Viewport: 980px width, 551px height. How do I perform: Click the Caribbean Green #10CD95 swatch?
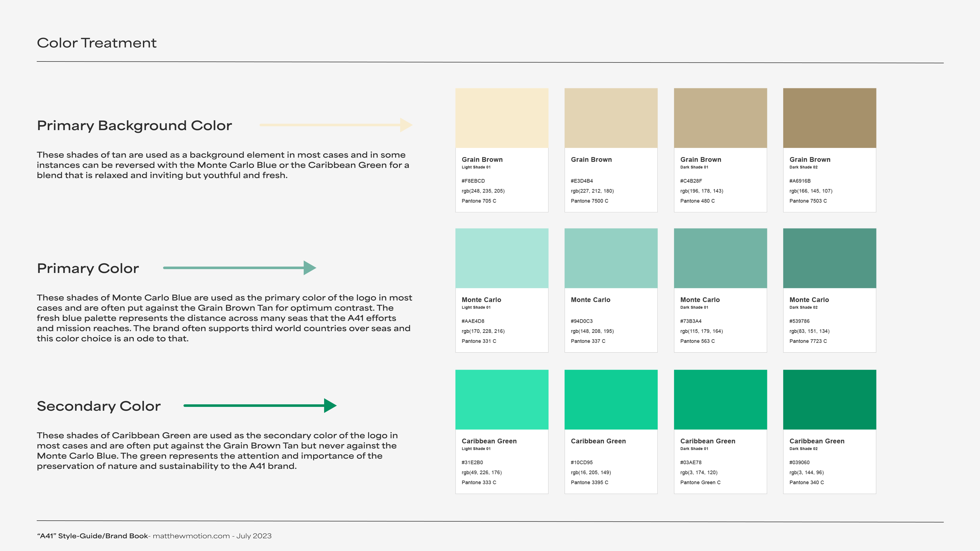(611, 399)
